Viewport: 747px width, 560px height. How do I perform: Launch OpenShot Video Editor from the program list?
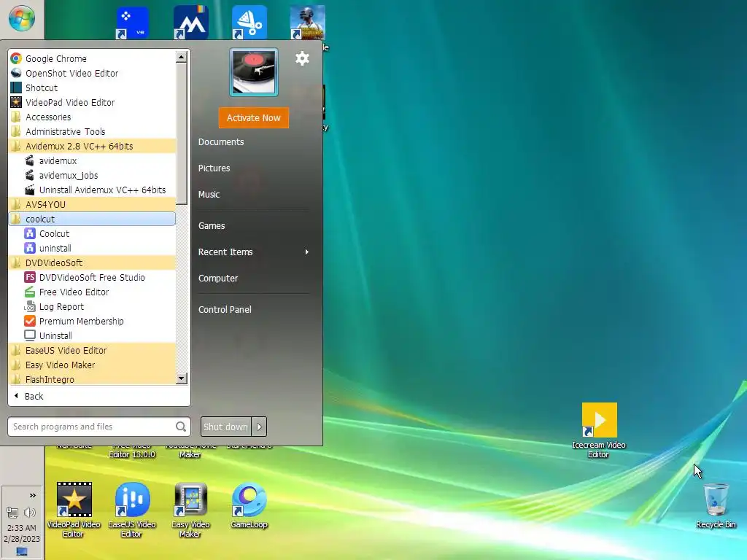93,74
